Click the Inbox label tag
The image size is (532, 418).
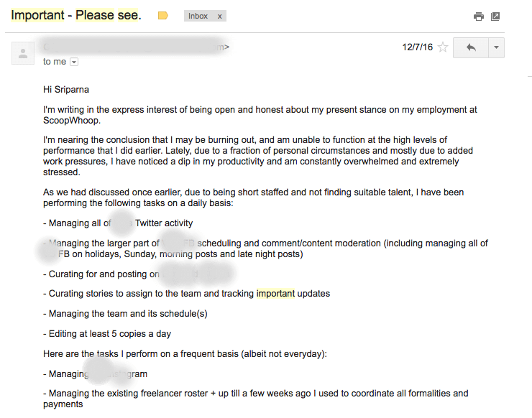(x=198, y=16)
